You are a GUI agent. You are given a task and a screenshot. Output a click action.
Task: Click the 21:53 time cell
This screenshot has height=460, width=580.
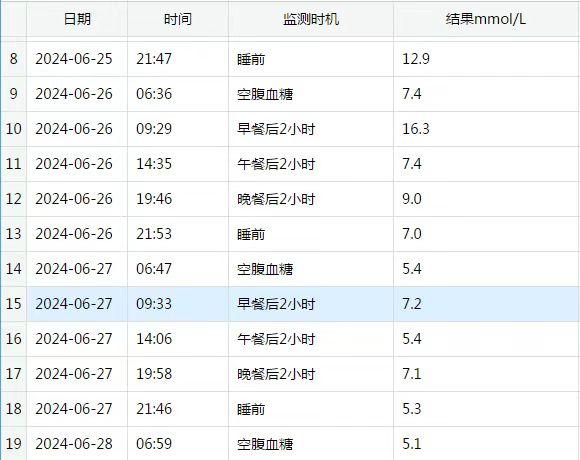(178, 234)
